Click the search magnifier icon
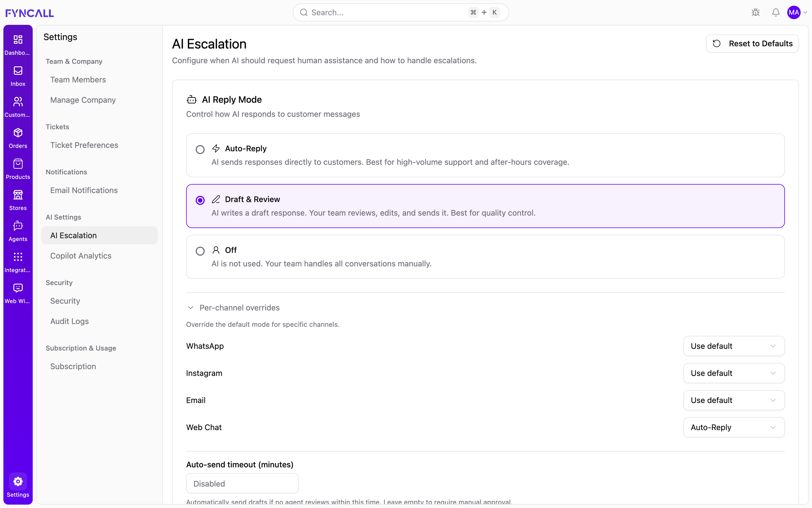 pos(304,12)
